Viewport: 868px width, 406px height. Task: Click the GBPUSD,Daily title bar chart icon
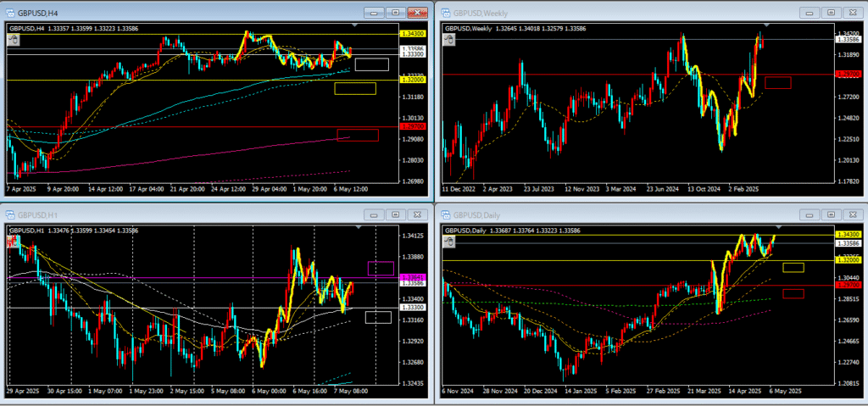(x=446, y=214)
